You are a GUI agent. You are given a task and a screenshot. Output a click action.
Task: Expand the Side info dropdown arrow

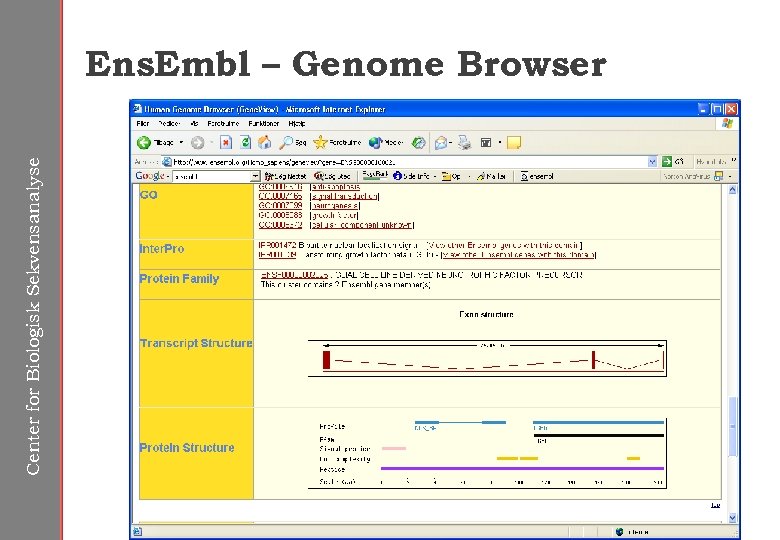(x=435, y=176)
